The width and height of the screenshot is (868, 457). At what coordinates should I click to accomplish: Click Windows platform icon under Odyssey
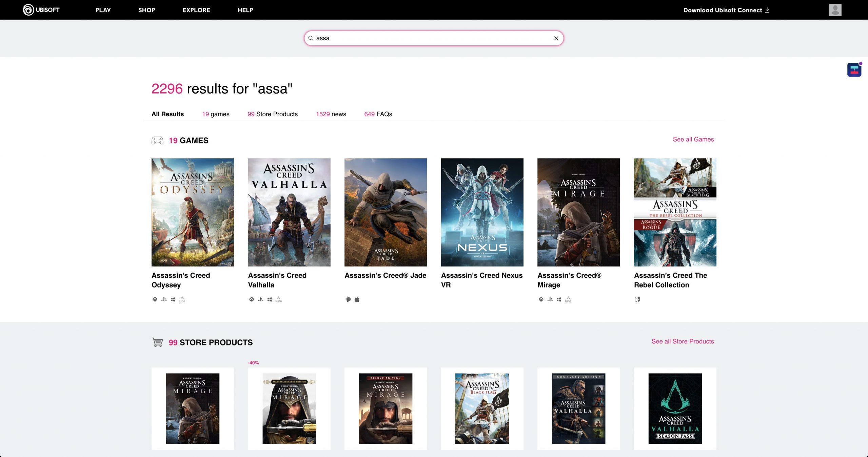tap(173, 299)
